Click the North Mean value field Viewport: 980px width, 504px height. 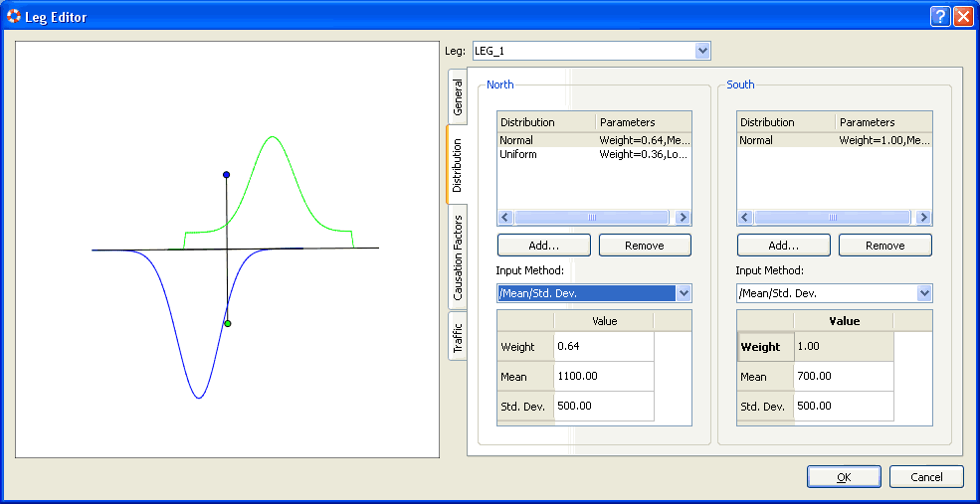click(603, 377)
